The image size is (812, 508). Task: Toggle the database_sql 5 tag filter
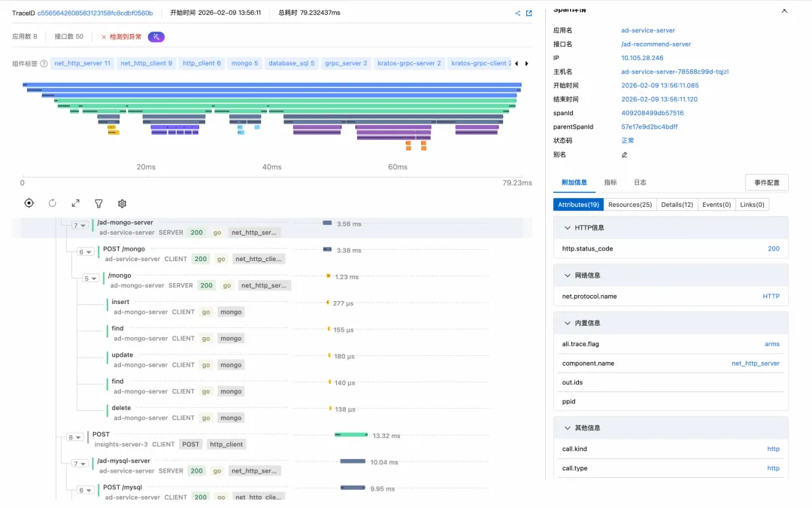click(x=292, y=63)
